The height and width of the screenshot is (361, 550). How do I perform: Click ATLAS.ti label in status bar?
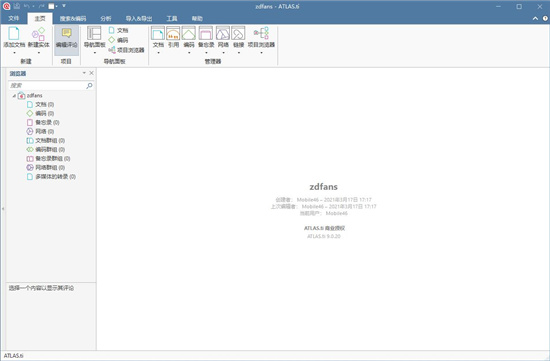(14, 355)
